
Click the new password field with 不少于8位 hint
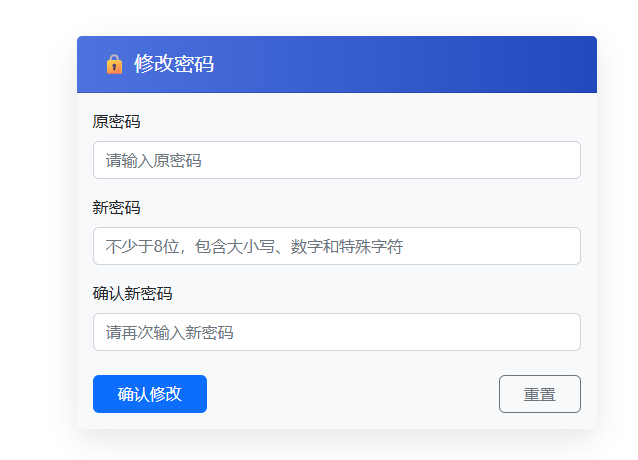[x=336, y=246]
